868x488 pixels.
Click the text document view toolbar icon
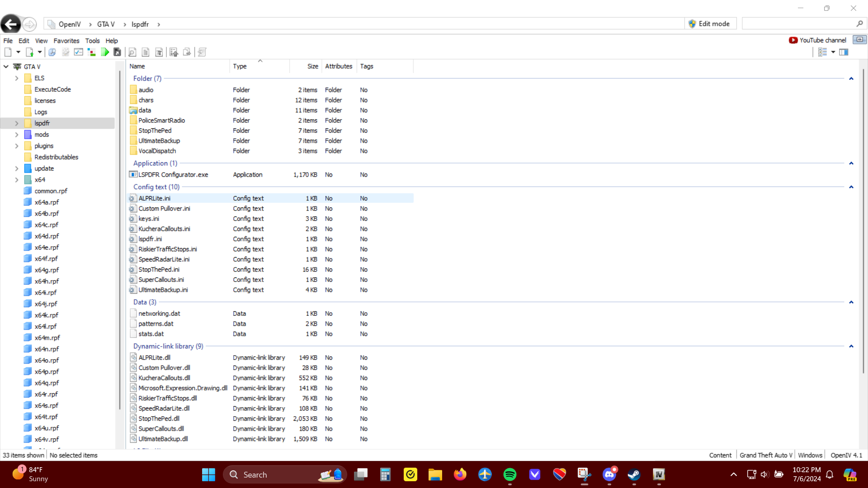(x=146, y=52)
